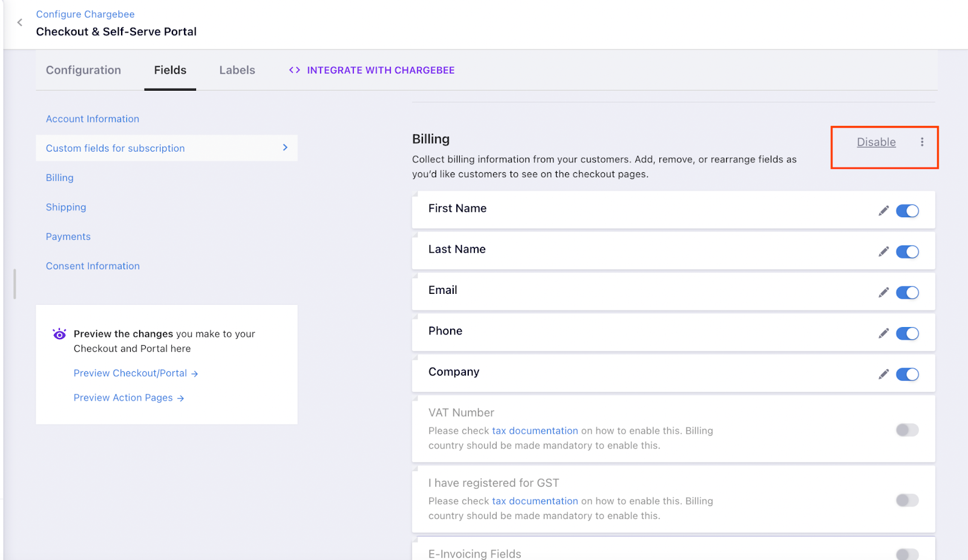The image size is (968, 560).
Task: Edit the Company field pencil icon
Action: (x=884, y=374)
